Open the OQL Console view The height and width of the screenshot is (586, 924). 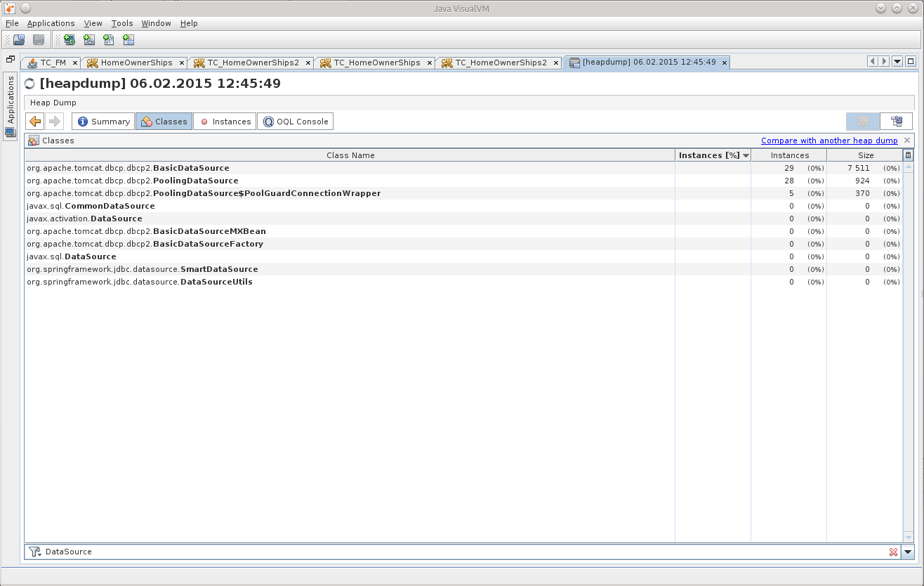tap(295, 122)
